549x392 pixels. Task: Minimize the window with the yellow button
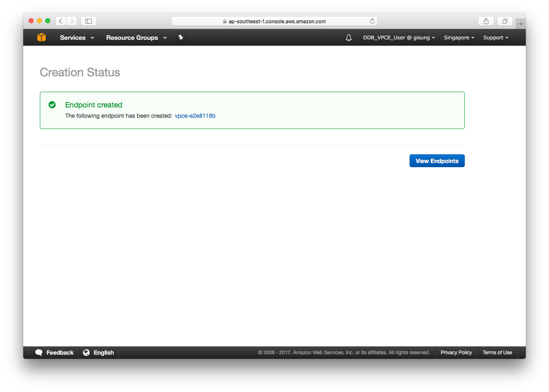39,21
